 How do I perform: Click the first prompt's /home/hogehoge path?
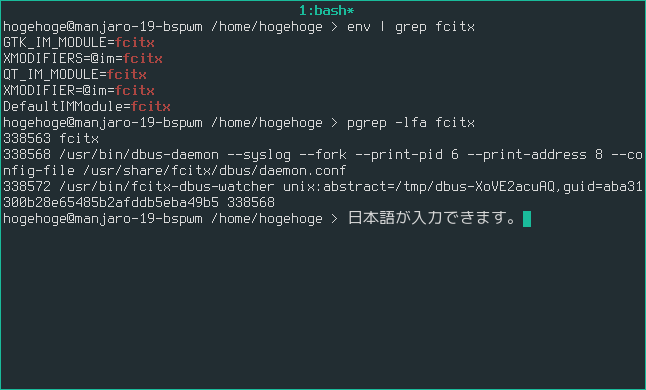click(267, 27)
